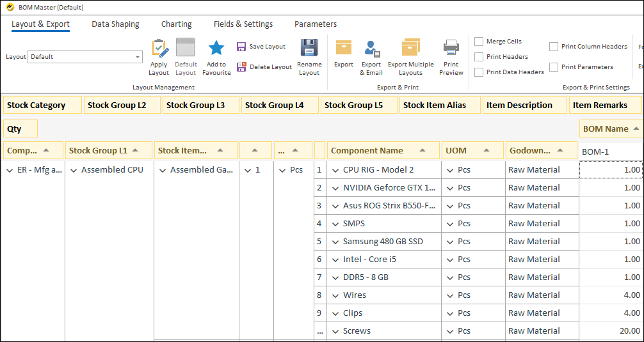The width and height of the screenshot is (644, 342).
Task: Click the Add to Favourite star icon
Action: coord(216,49)
